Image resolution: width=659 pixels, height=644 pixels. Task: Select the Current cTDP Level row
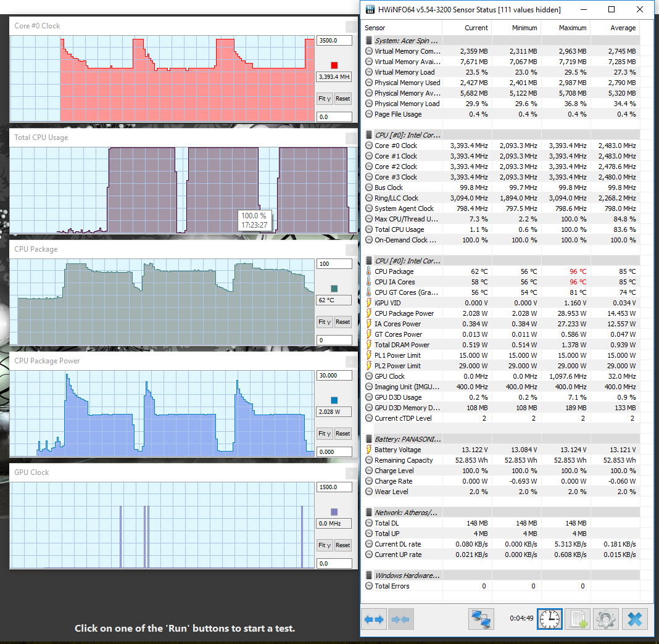pyautogui.click(x=500, y=418)
